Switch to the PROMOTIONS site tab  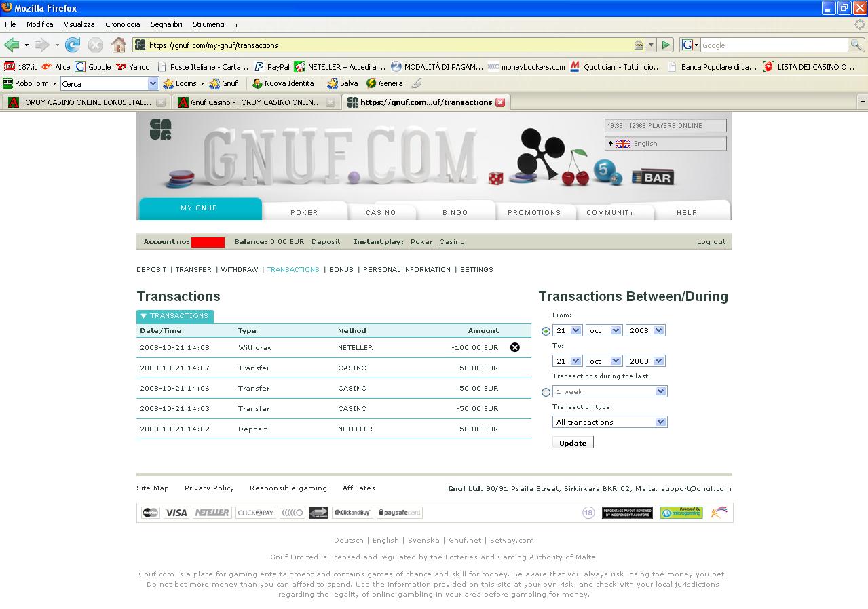[x=534, y=212]
